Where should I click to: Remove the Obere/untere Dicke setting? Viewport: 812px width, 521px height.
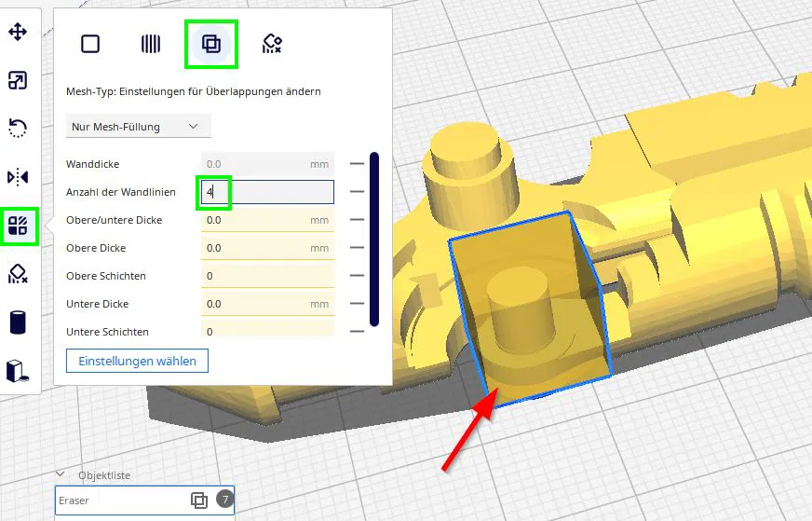tap(357, 220)
